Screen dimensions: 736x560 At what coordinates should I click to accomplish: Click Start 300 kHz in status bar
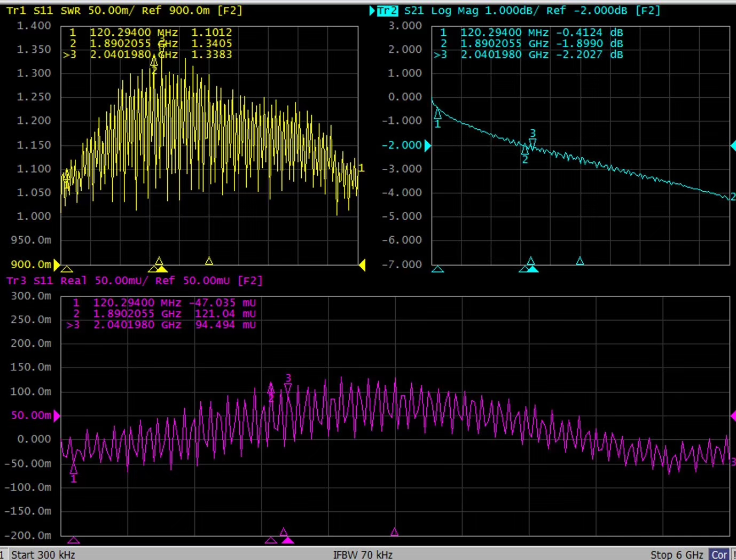click(43, 555)
